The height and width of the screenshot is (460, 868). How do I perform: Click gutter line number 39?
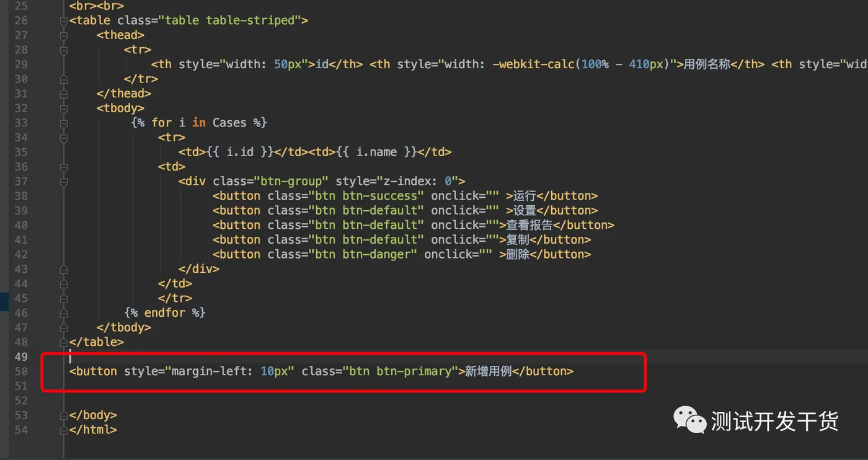[x=21, y=211]
